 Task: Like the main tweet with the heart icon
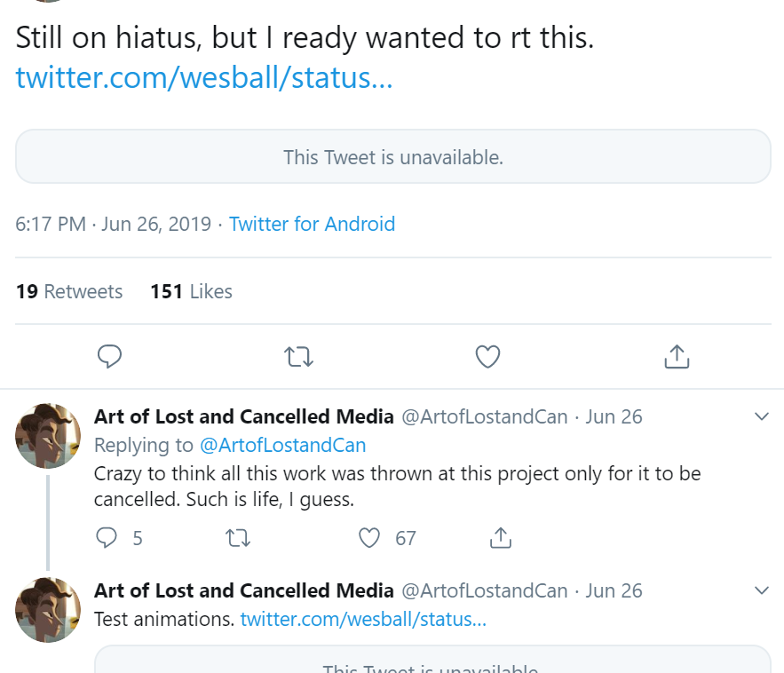click(487, 357)
